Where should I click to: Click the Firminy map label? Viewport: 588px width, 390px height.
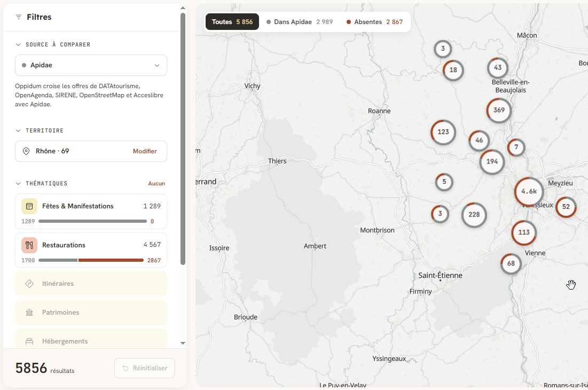[421, 291]
